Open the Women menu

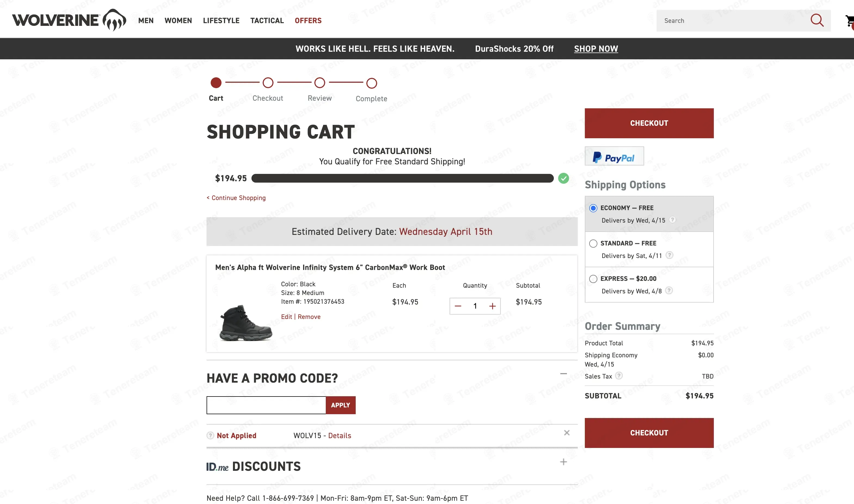pyautogui.click(x=178, y=21)
